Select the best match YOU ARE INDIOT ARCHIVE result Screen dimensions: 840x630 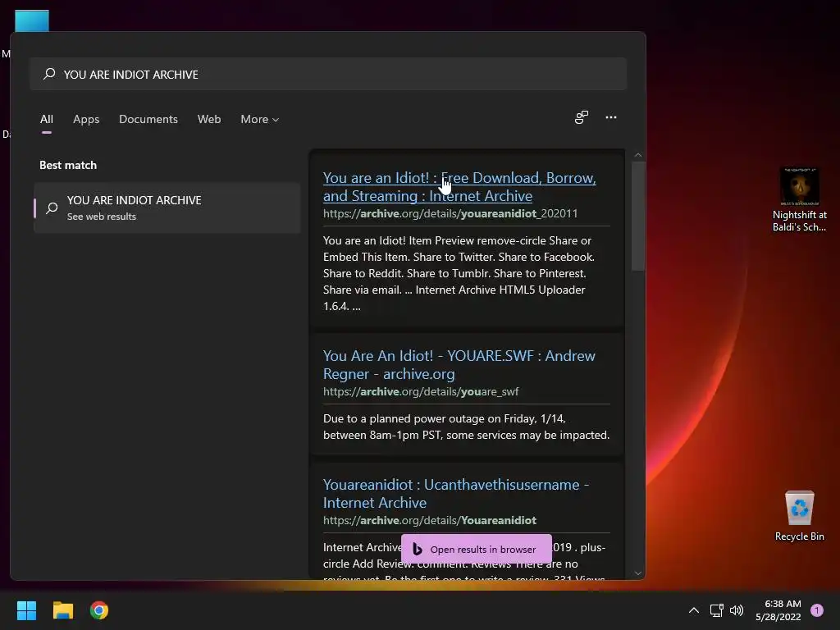167,208
